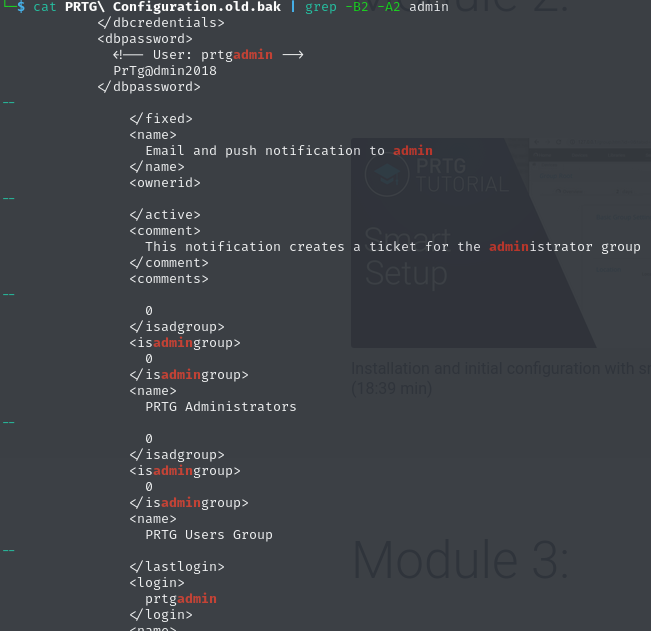Click the '<login>' opening tag

(x=157, y=583)
